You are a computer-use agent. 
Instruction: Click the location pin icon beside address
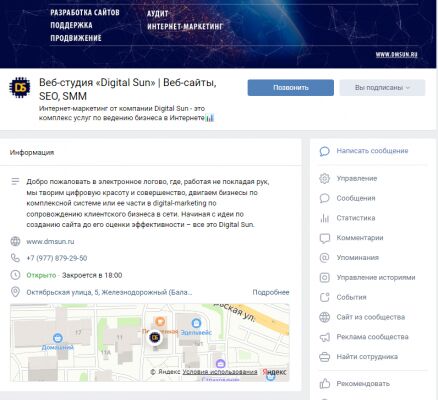(x=15, y=292)
